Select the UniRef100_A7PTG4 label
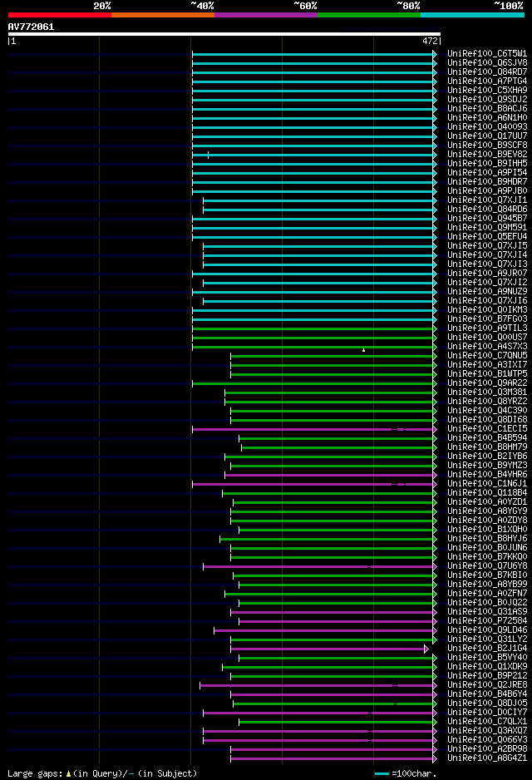The width and height of the screenshot is (532, 780). (x=487, y=81)
